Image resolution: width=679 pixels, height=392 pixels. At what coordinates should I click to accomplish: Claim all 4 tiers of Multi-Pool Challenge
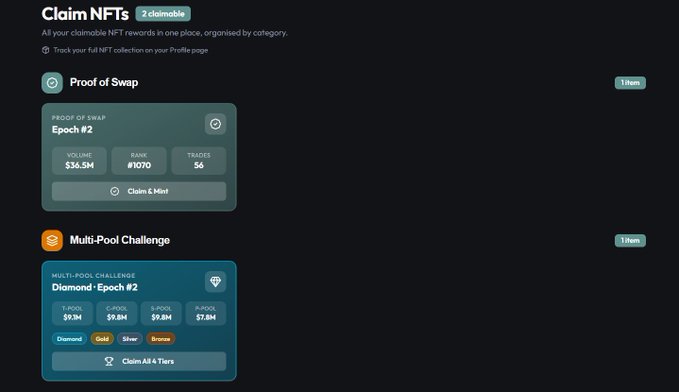point(139,361)
